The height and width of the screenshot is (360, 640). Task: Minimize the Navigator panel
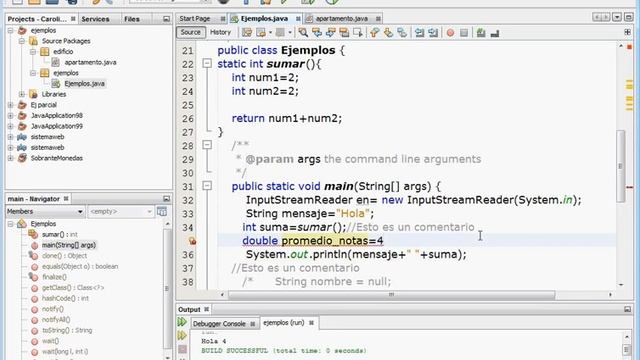coord(166,199)
